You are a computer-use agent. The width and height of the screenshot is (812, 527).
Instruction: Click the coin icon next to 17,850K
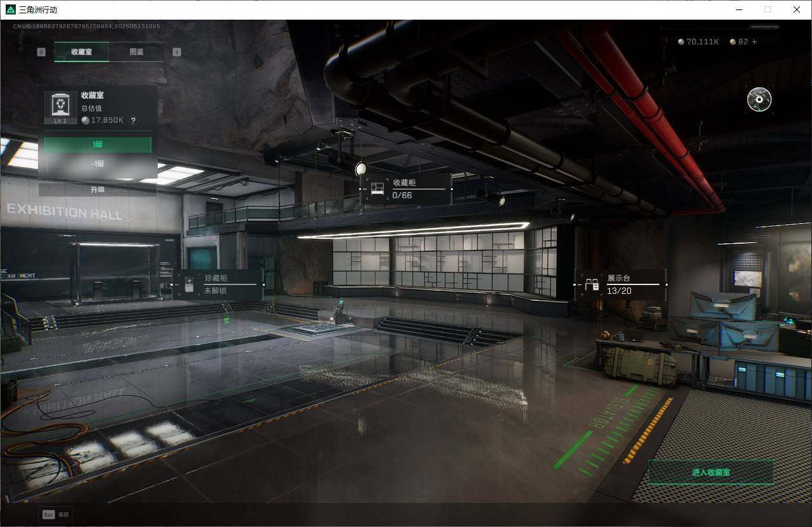(85, 120)
